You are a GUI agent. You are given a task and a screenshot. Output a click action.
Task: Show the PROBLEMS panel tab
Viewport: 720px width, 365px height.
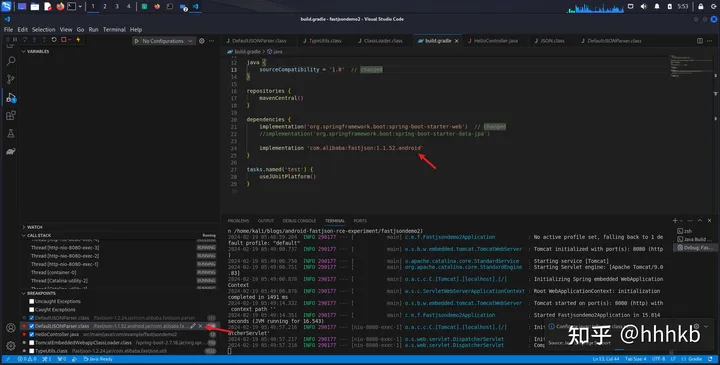point(238,221)
